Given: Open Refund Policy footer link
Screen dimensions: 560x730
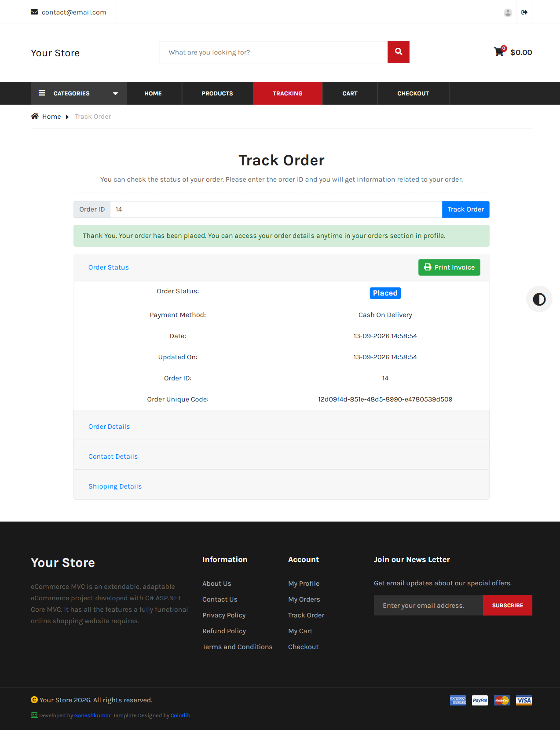Looking at the screenshot, I should (224, 631).
